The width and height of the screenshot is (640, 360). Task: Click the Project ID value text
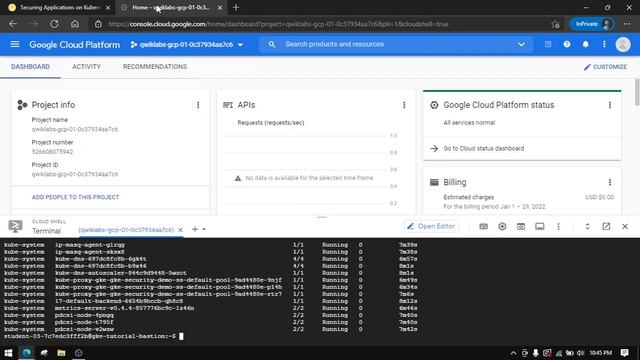pos(75,174)
